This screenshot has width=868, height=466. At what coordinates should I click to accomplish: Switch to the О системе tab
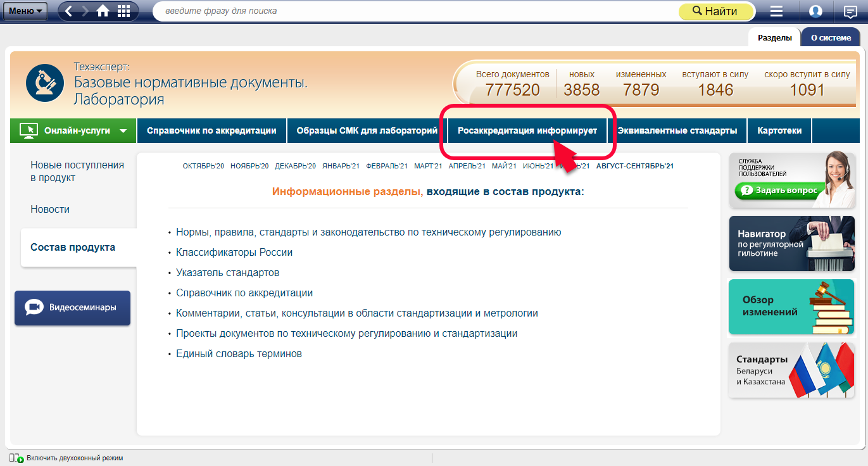(831, 37)
